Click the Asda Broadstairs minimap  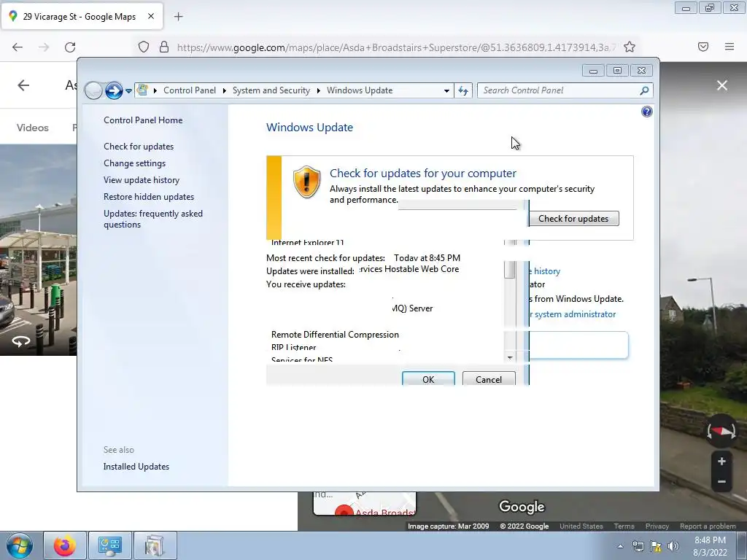[365, 504]
